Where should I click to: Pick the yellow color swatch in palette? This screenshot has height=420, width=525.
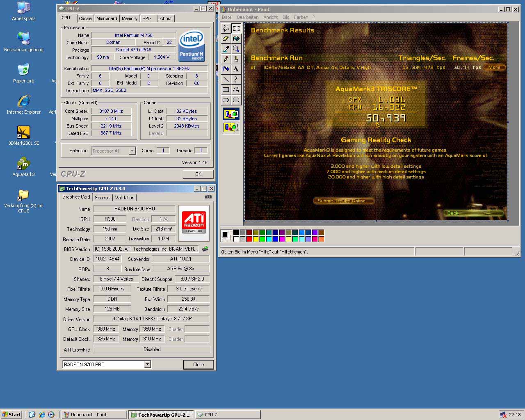click(256, 239)
